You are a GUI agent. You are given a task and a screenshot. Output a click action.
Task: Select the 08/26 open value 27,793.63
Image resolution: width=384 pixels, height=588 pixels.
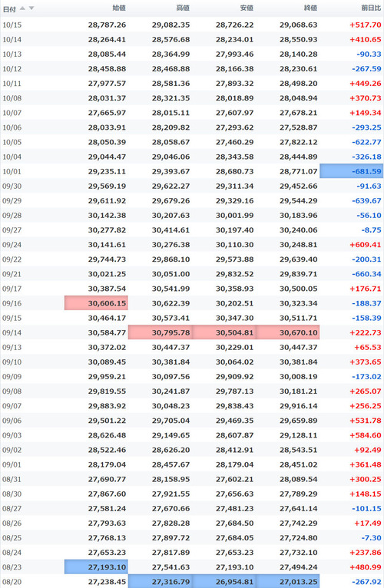107,523
